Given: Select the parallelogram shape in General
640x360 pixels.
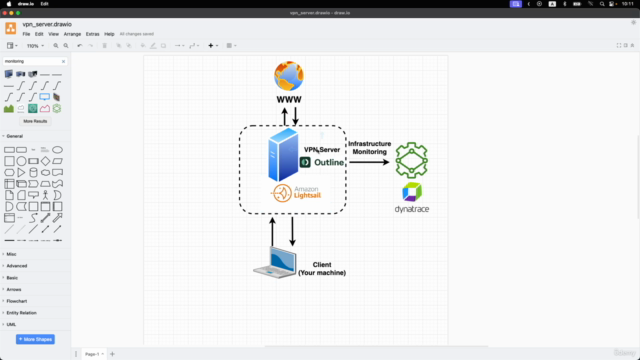Looking at the screenshot, I should pyautogui.click(x=58, y=161).
